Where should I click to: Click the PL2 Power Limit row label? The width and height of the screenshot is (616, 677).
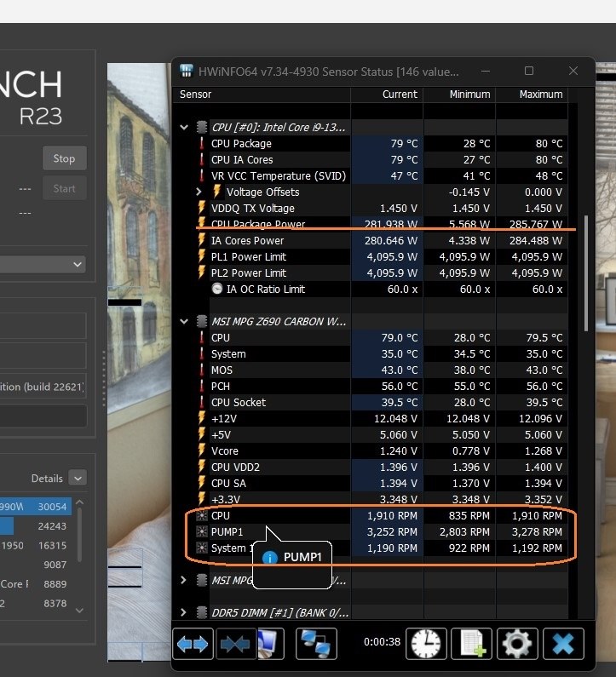tap(249, 273)
